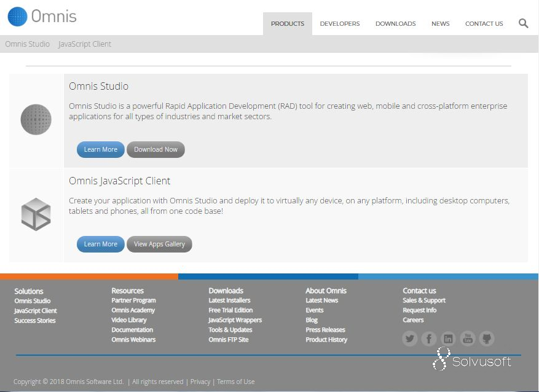Select the PRODUCTS nav tab
The height and width of the screenshot is (392, 539).
(288, 24)
